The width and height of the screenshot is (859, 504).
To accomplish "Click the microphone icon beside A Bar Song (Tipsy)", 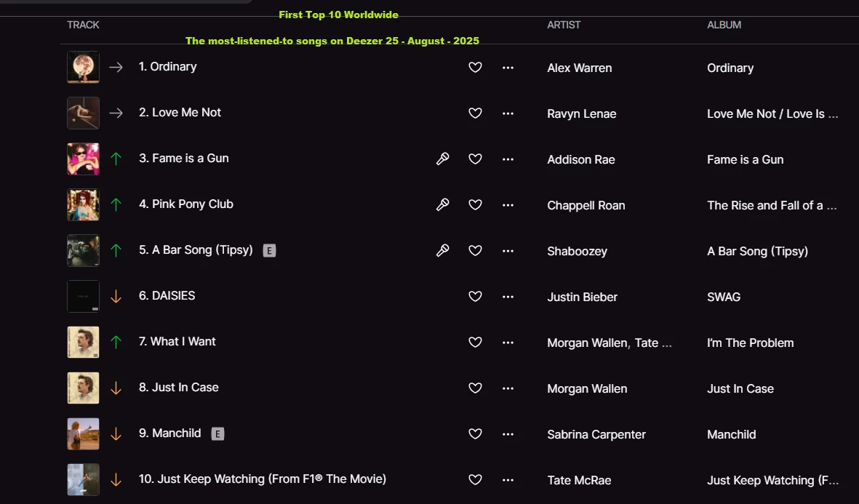I will coord(442,250).
